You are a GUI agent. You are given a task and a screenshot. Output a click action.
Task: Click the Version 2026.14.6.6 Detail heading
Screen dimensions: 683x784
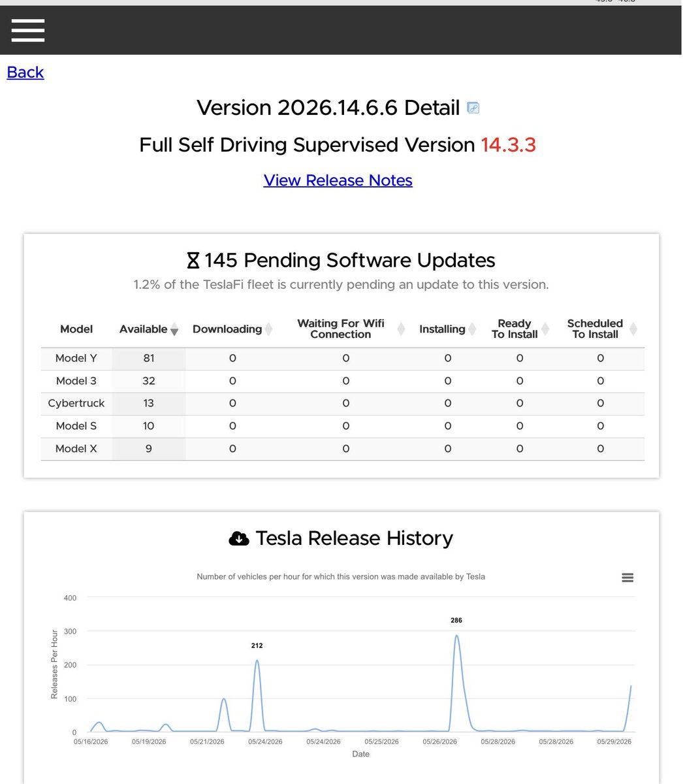pos(328,108)
